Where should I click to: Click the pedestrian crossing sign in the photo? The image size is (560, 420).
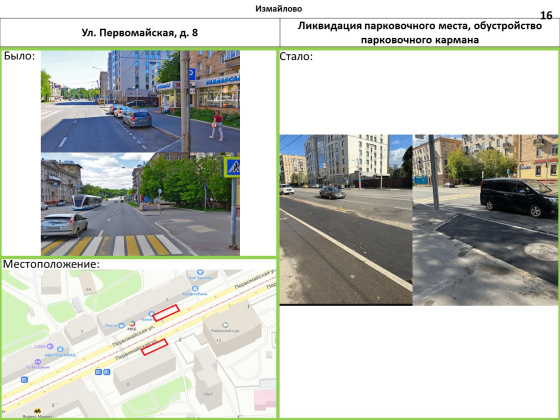(231, 167)
